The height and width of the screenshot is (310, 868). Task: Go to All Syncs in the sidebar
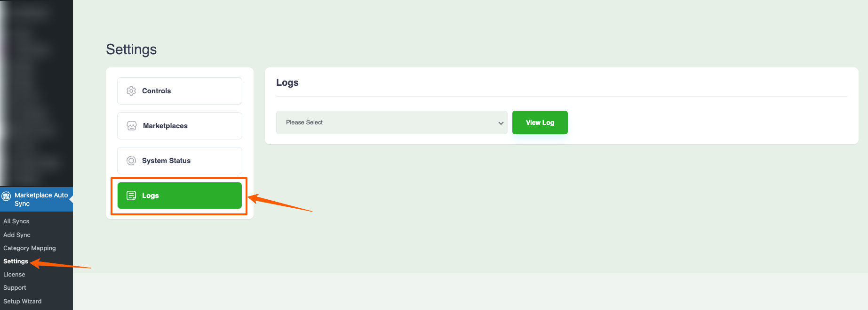pos(16,221)
